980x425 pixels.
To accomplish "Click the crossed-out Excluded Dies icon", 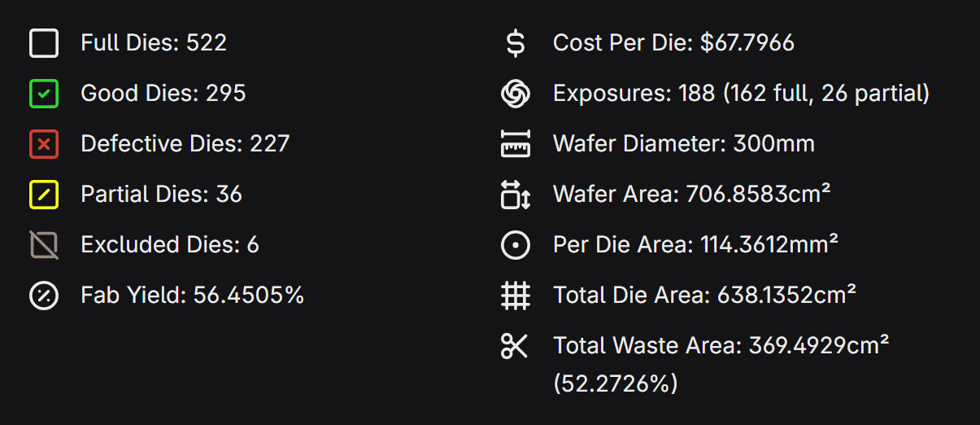I will tap(44, 245).
